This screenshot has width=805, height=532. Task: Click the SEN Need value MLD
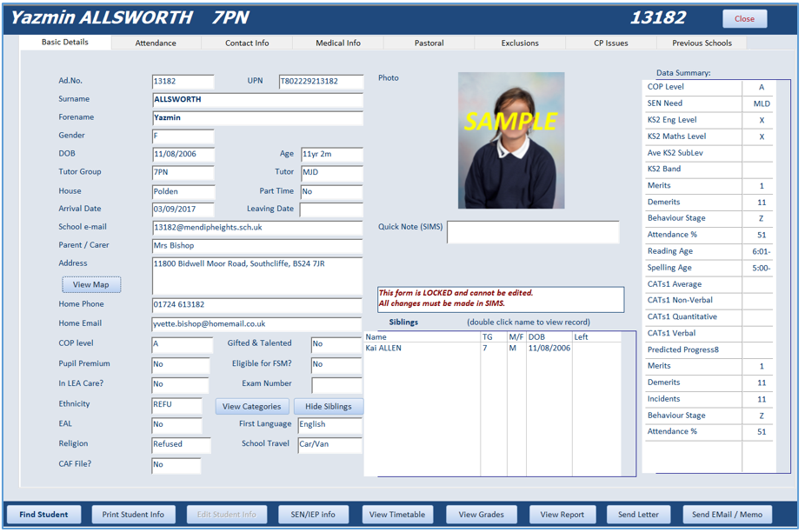(762, 103)
